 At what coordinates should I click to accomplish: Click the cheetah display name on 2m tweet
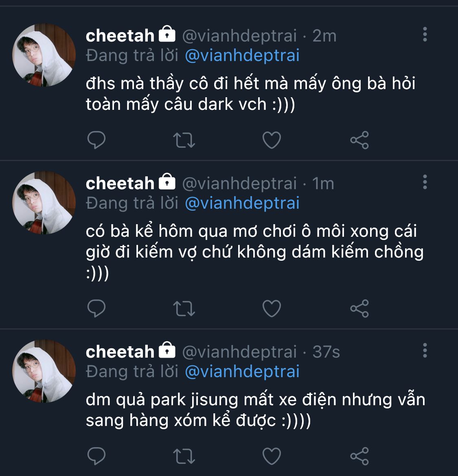coord(120,36)
